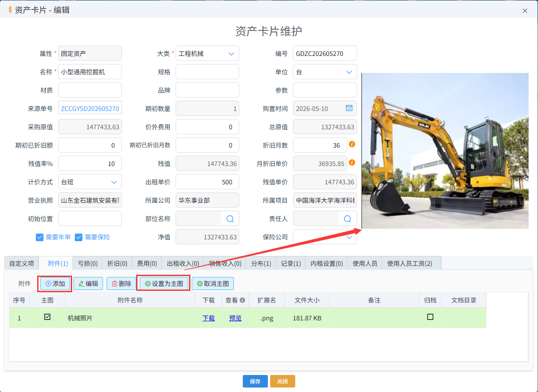The width and height of the screenshot is (538, 392).
Task: Switch to the 销售收入(0) tab
Action: pos(225,264)
